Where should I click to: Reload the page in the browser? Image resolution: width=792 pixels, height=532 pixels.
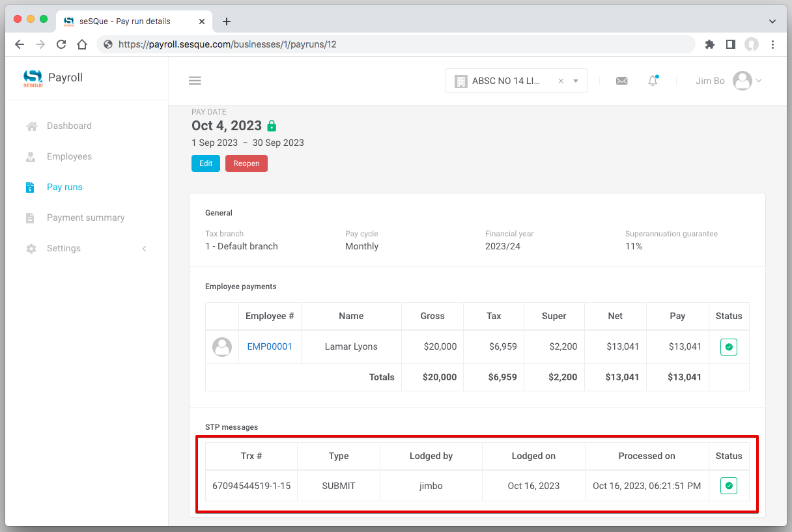(x=61, y=44)
